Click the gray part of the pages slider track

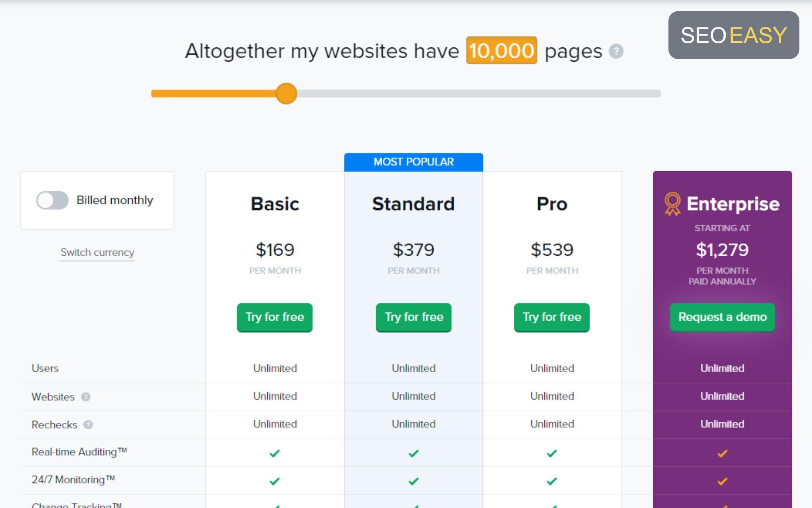(x=478, y=93)
